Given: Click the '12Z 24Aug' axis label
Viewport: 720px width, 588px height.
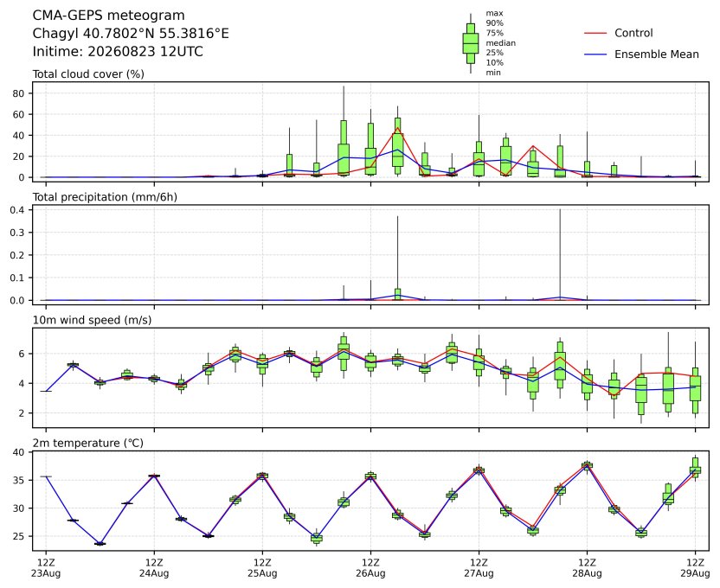Looking at the screenshot, I should 154,568.
